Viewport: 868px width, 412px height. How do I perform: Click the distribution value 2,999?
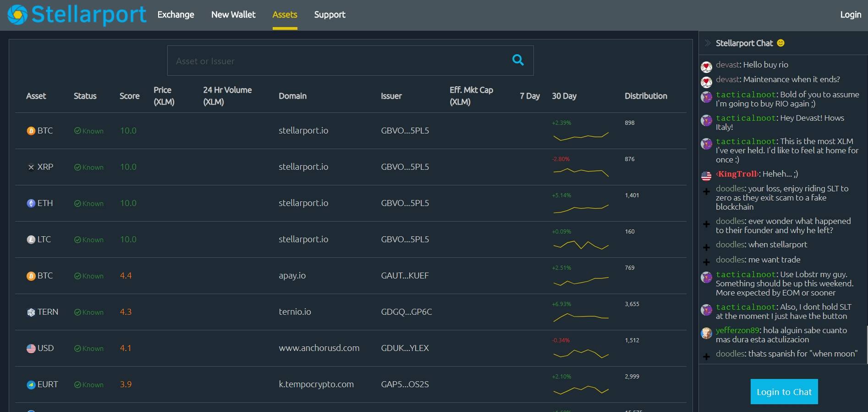coord(632,377)
